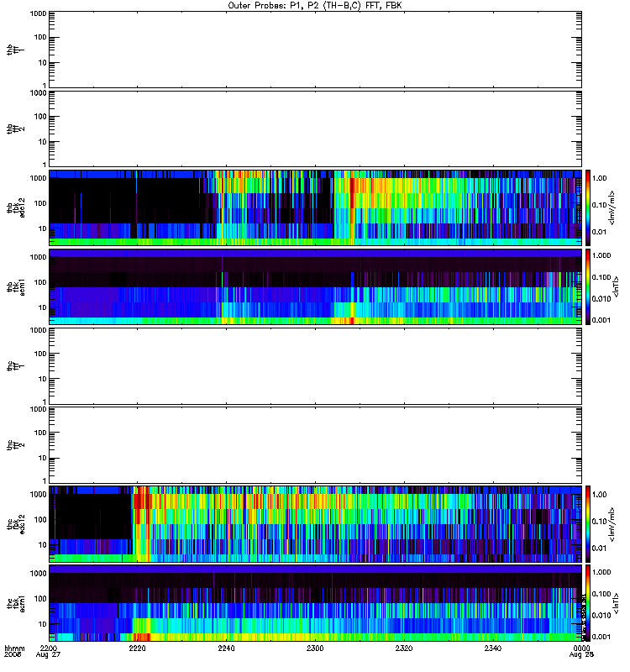Click the '2008' year label

12,655
